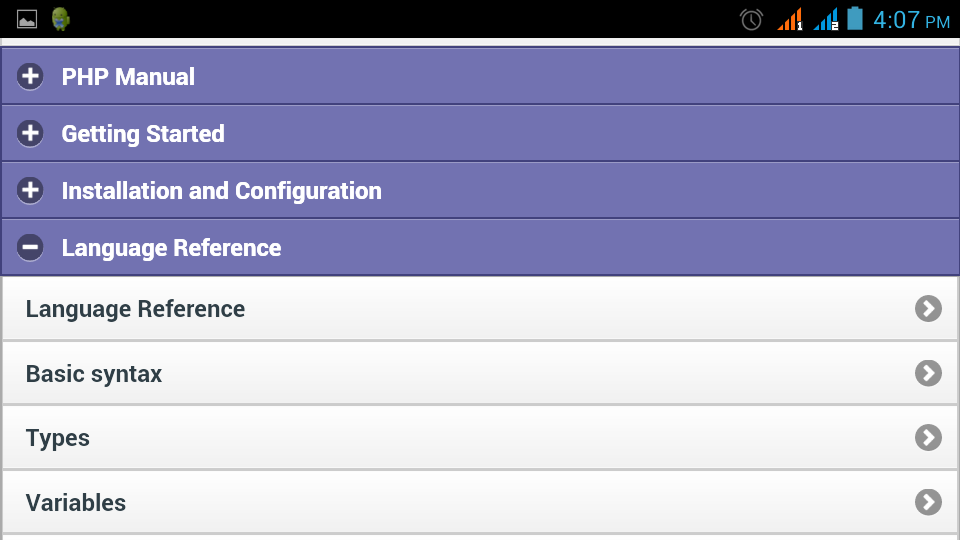960x540 pixels.
Task: Tap the alarm clock status icon
Action: (x=751, y=19)
